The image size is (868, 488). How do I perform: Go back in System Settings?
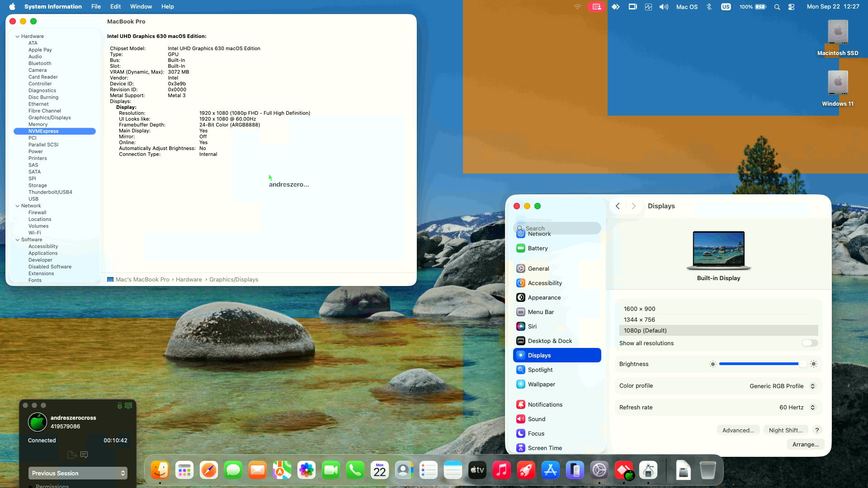coord(618,206)
